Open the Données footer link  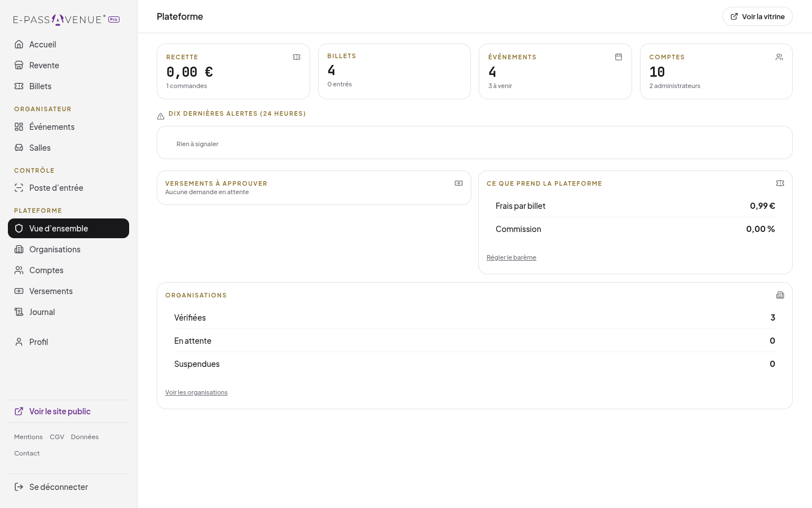tap(85, 437)
